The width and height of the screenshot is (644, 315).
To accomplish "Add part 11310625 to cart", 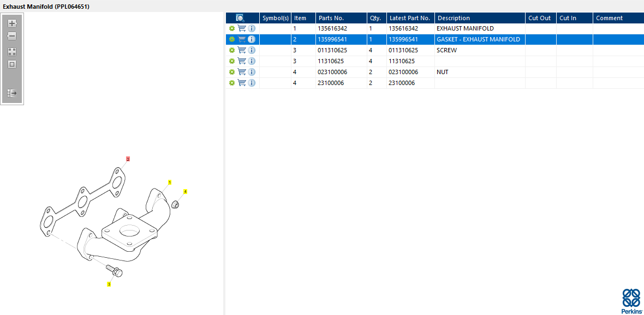I will 242,60.
